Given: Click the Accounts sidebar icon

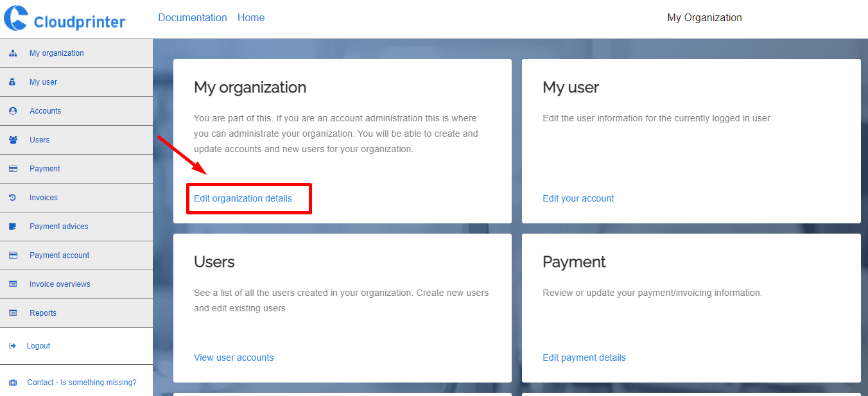Looking at the screenshot, I should pyautogui.click(x=13, y=111).
